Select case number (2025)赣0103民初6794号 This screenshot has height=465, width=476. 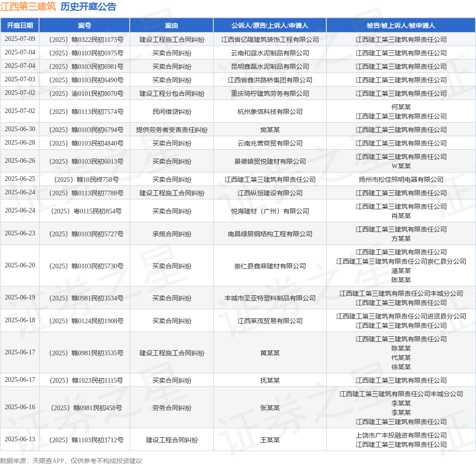coord(86,130)
